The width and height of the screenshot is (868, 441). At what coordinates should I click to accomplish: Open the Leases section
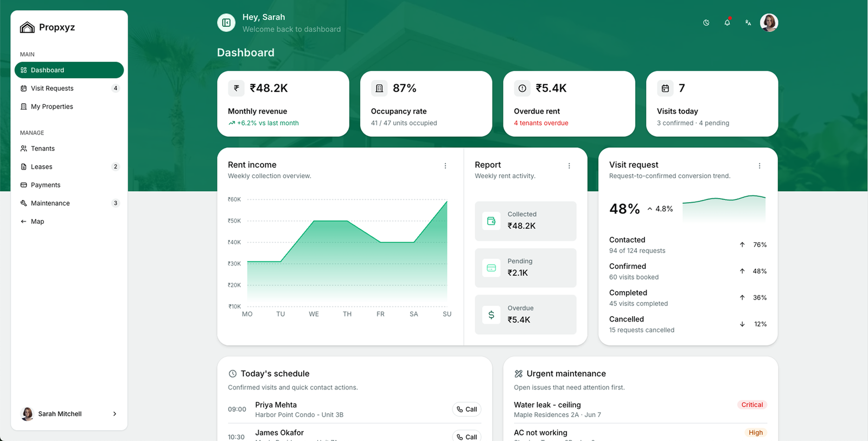[x=69, y=167]
